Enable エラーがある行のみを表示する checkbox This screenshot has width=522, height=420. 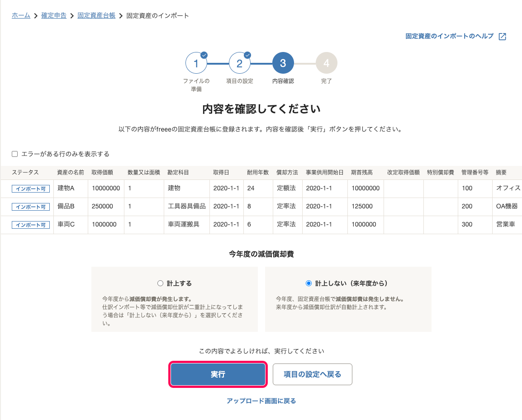[14, 154]
